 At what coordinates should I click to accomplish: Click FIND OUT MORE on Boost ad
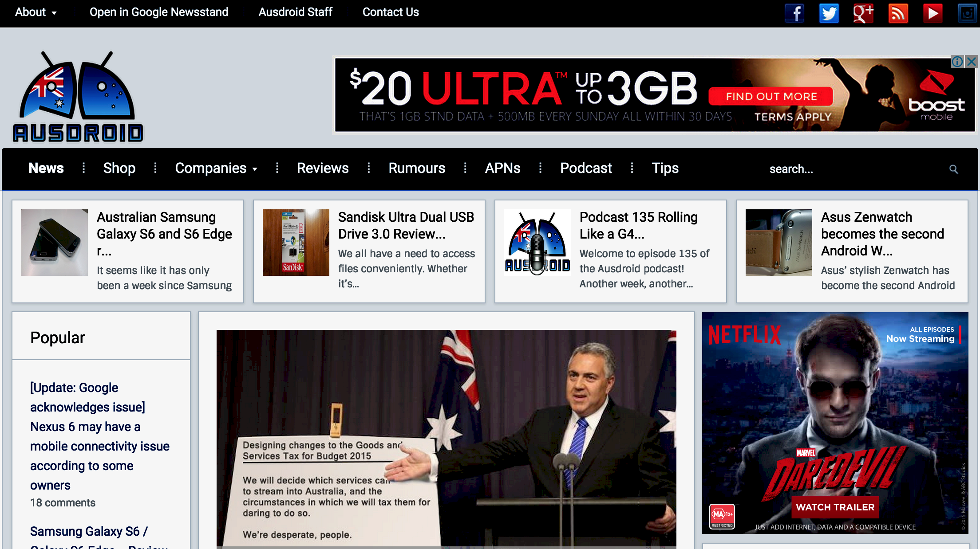771,96
